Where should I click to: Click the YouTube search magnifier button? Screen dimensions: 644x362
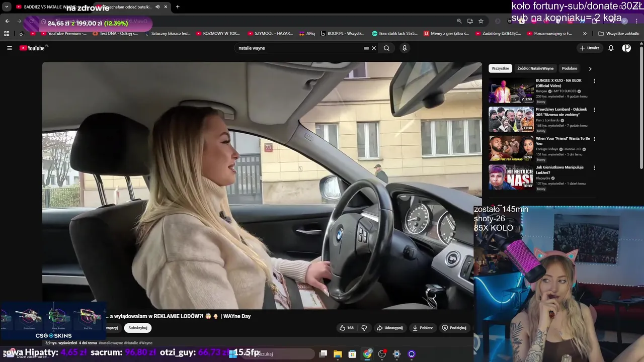click(x=386, y=48)
